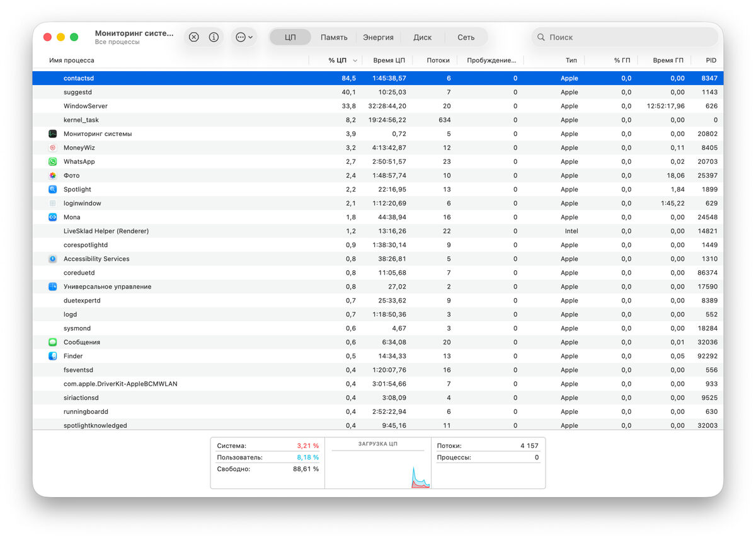Viewport: 756px width, 540px height.
Task: Switch to the Память tab
Action: [334, 37]
